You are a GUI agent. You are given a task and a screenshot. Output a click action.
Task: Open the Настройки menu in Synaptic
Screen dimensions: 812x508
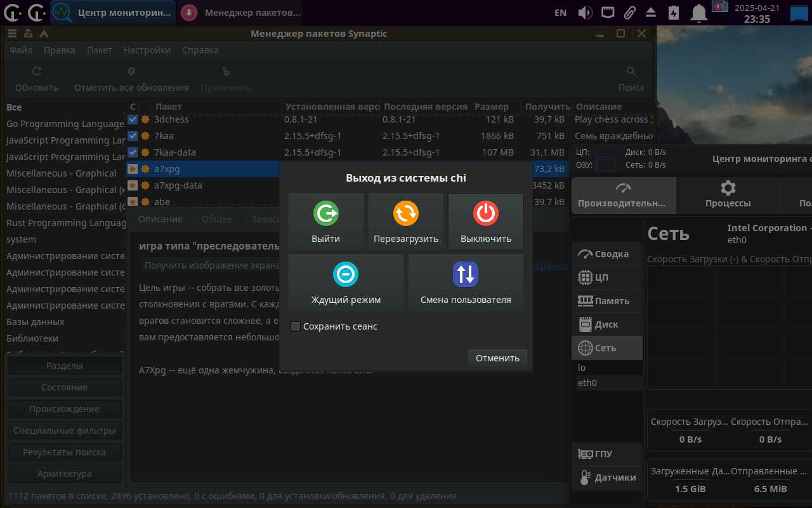click(x=147, y=50)
